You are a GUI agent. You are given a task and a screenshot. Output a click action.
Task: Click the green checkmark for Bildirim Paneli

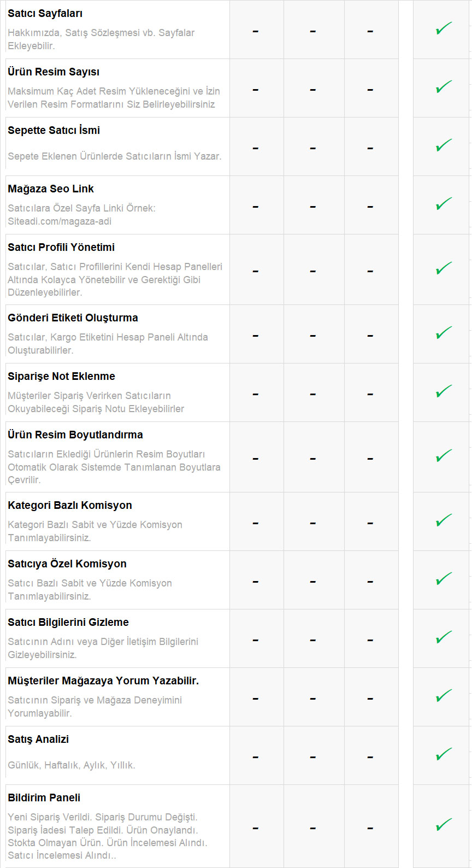tap(444, 825)
